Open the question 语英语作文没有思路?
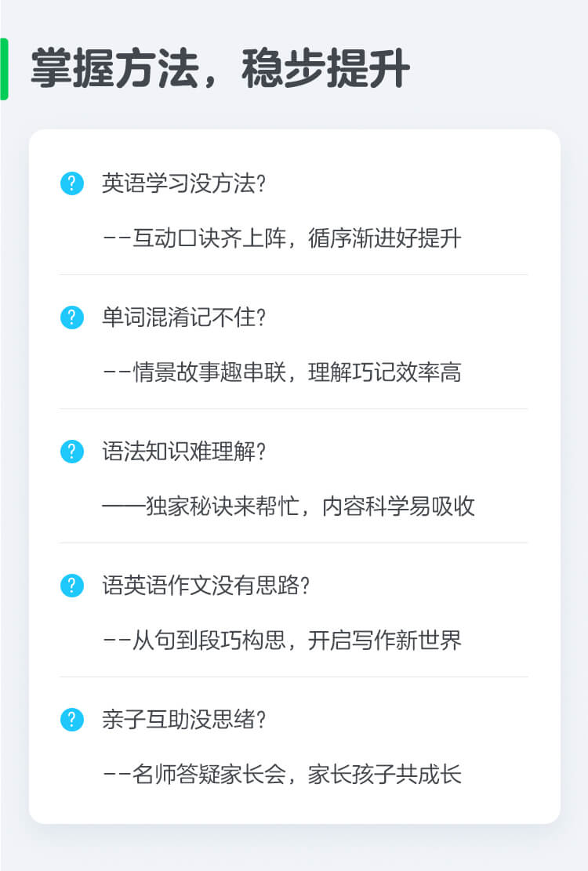Image resolution: width=588 pixels, height=871 pixels. click(x=205, y=586)
